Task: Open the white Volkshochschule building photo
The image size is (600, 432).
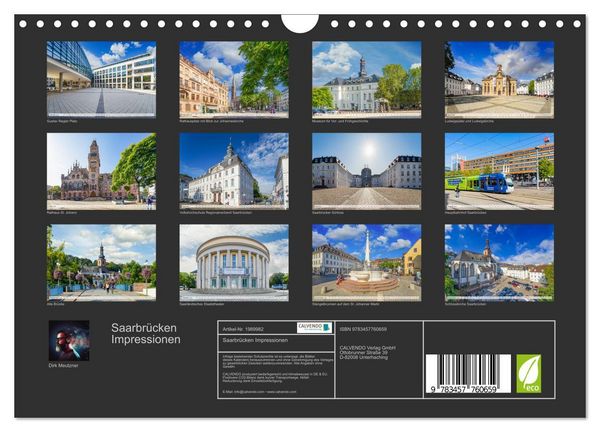Action: [x=234, y=171]
